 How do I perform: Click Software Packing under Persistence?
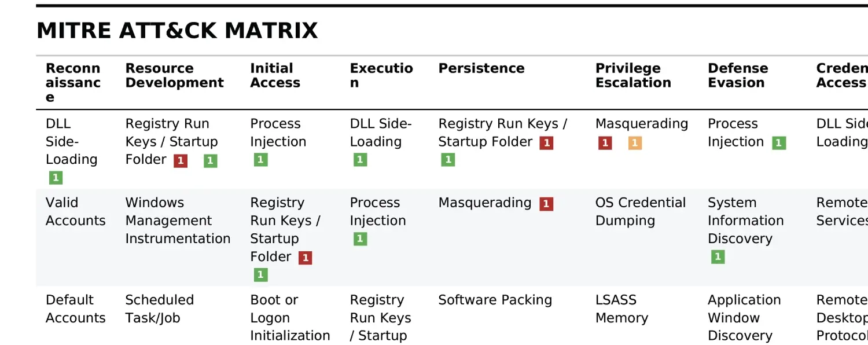(x=495, y=300)
